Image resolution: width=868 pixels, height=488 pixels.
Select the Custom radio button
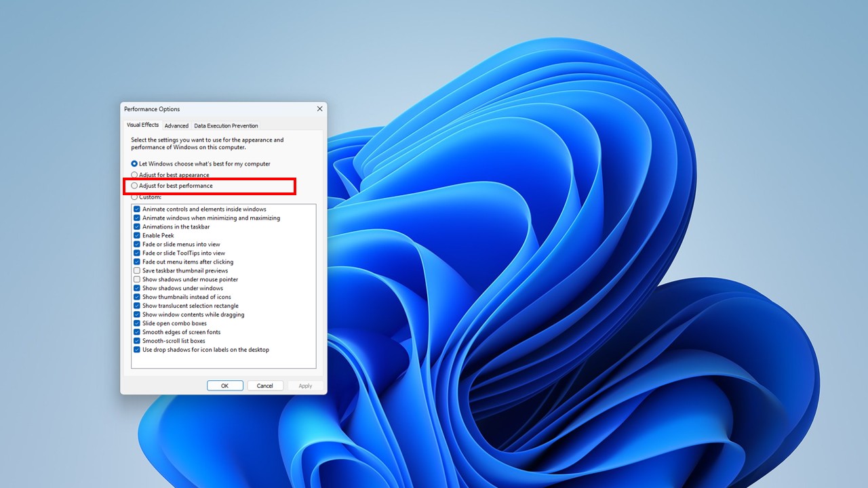coord(134,197)
